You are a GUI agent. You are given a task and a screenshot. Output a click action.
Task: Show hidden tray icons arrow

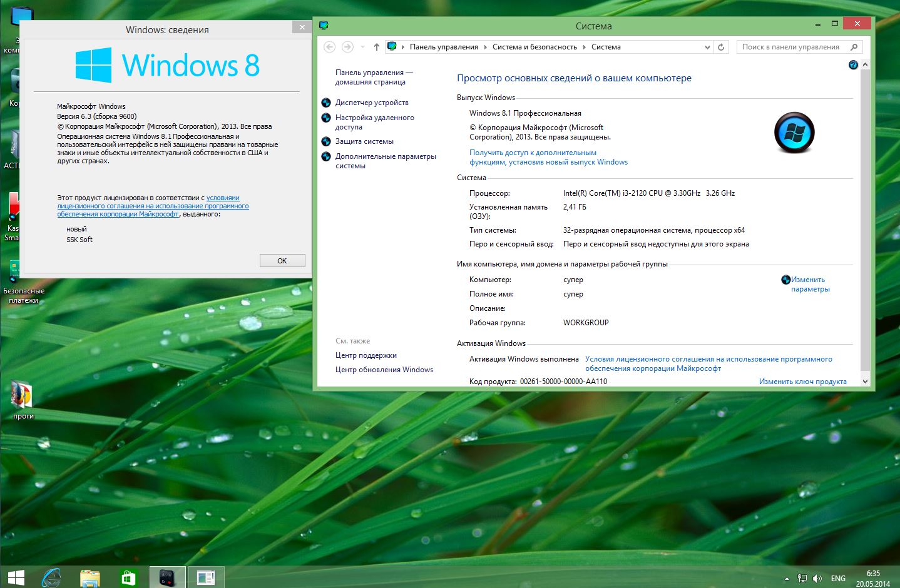[x=787, y=579]
